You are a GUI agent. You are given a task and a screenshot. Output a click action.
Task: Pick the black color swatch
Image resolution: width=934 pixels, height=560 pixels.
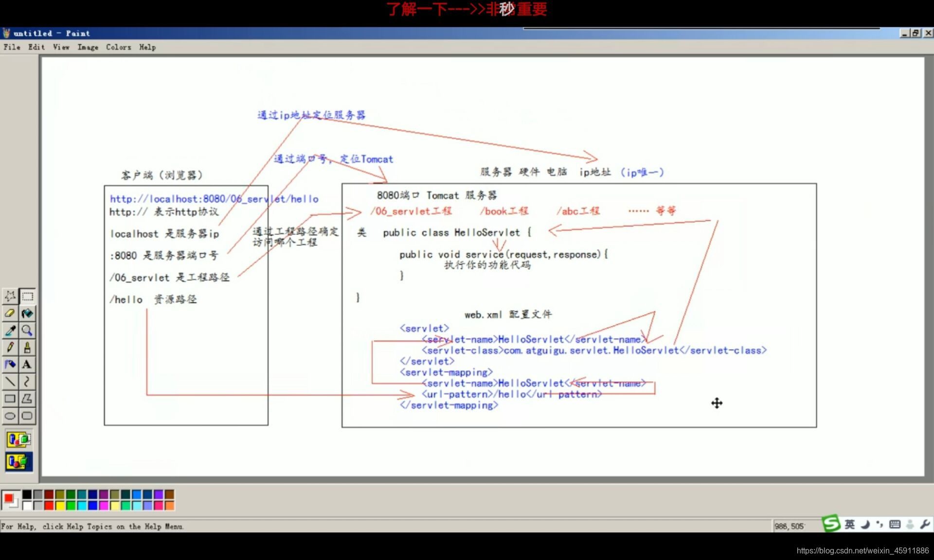(x=27, y=494)
